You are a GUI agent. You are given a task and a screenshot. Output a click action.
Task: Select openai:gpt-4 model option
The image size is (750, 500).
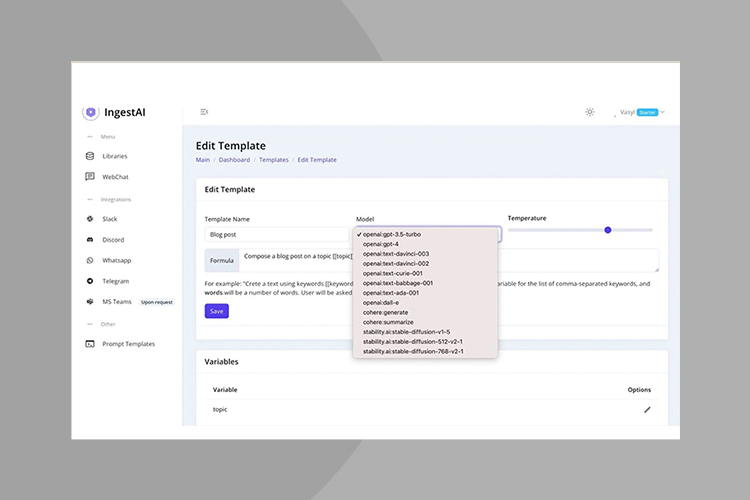pyautogui.click(x=425, y=244)
